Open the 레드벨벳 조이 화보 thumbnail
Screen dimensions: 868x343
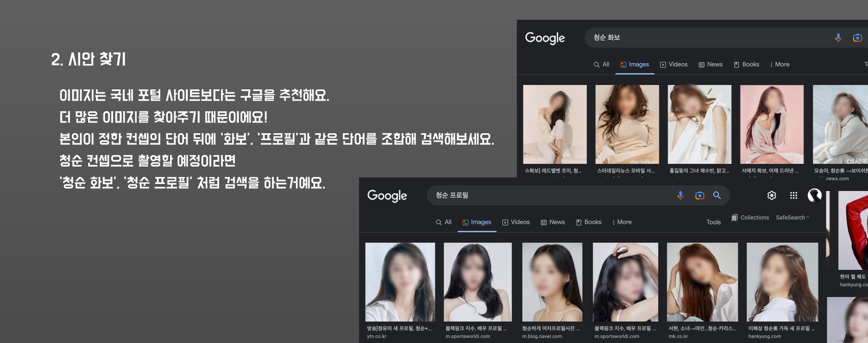tap(555, 124)
